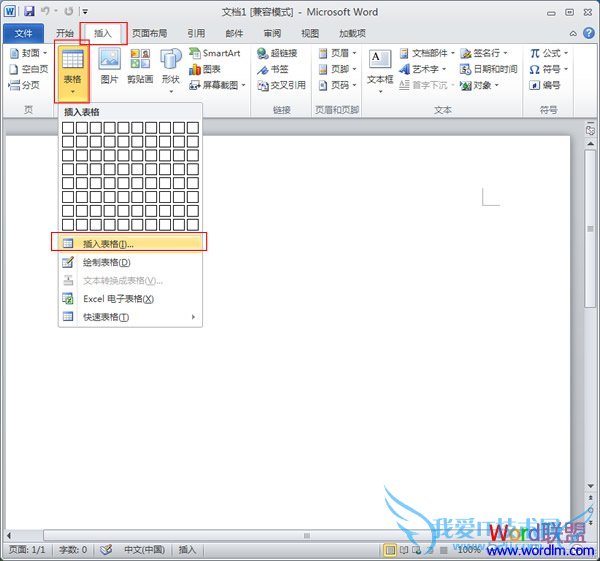Open the 页眉 header dropdown
Image resolution: width=600 pixels, height=561 pixels.
click(338, 53)
